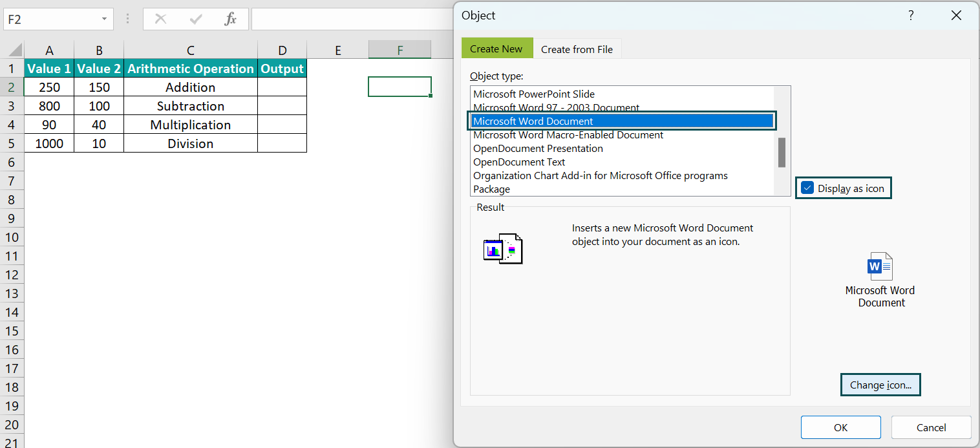This screenshot has height=448, width=980.
Task: Click cell containing 800
Action: [49, 106]
